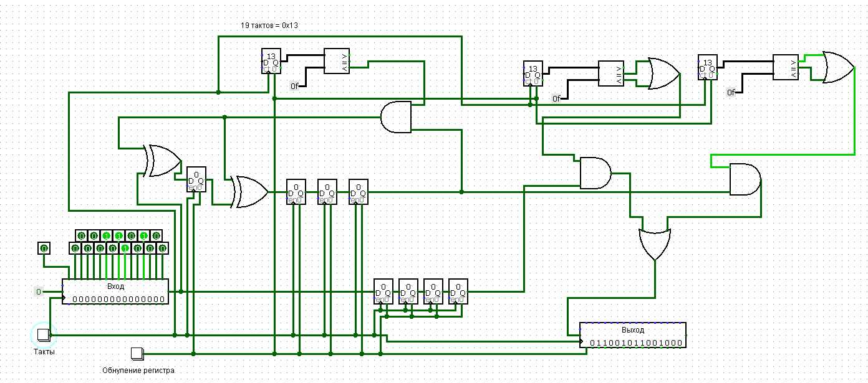Select the left XOR gate above the Вход register
868x383 pixels.
(x=162, y=161)
